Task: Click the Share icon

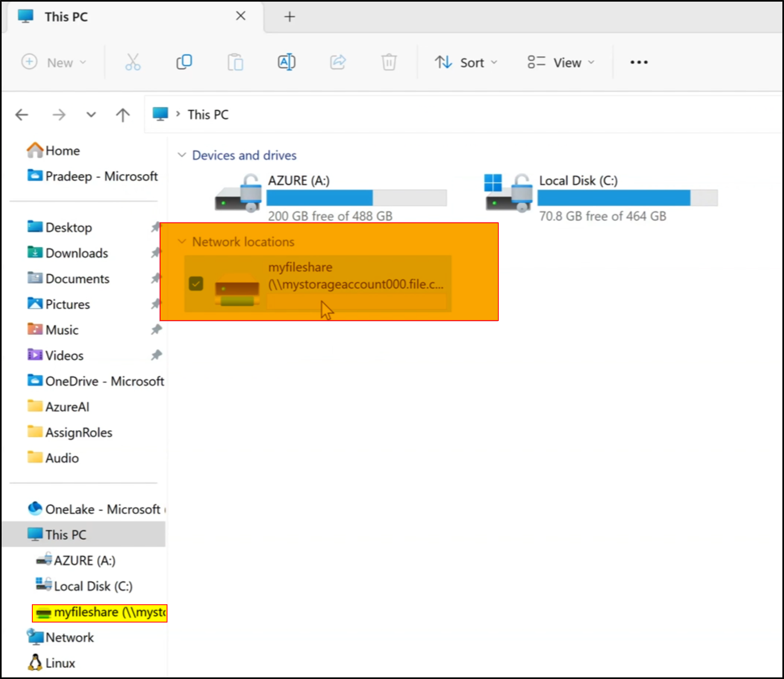Action: tap(338, 62)
